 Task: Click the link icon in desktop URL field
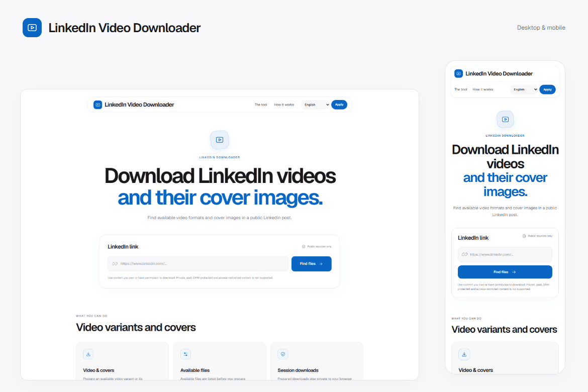click(x=115, y=264)
